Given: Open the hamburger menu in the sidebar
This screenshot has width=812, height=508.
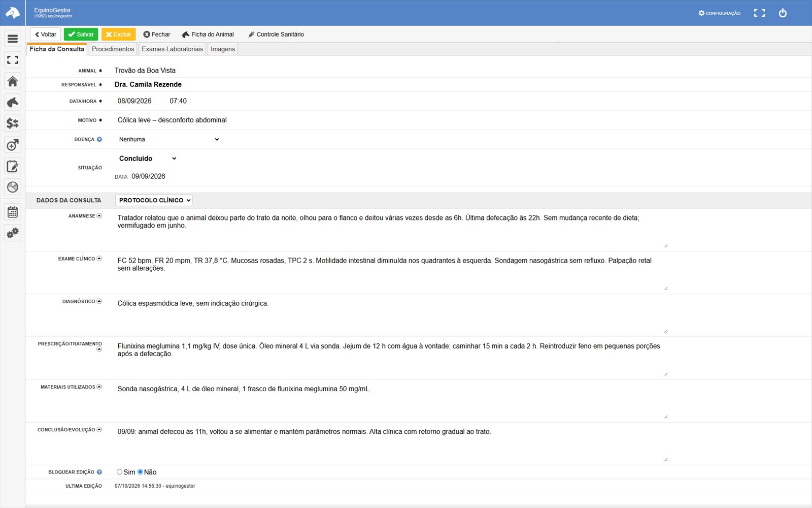Looking at the screenshot, I should (13, 39).
